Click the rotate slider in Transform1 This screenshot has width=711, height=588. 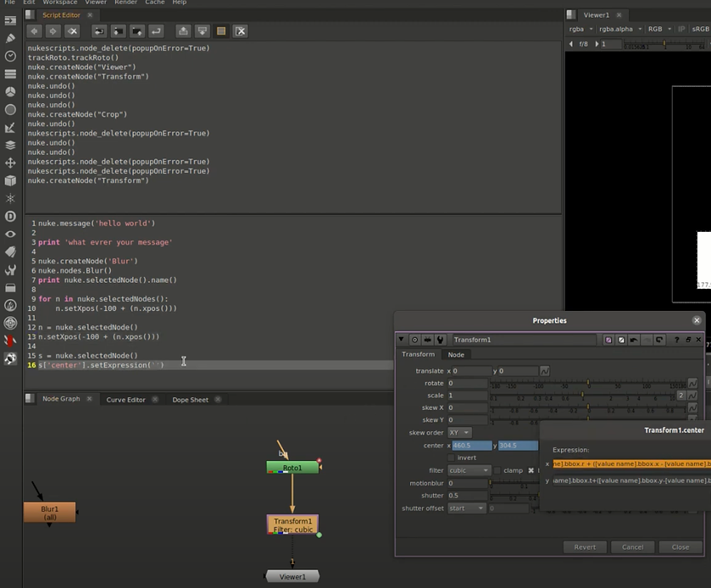click(588, 383)
